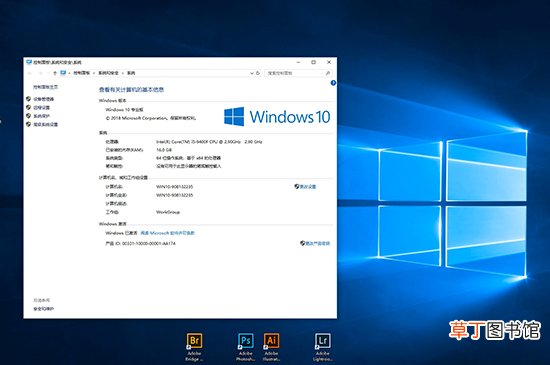
Task: Click the large Windows 10 logo in the window
Action: 277,116
